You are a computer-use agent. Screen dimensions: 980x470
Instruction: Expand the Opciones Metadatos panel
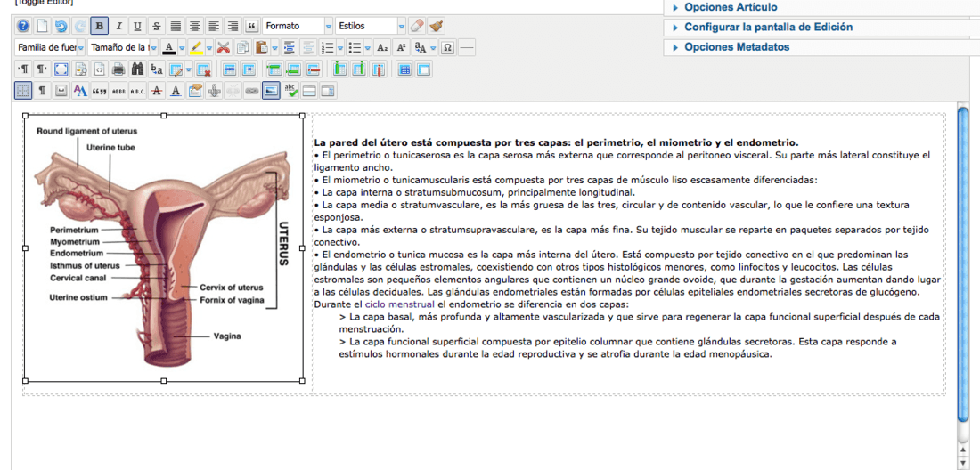point(737,47)
